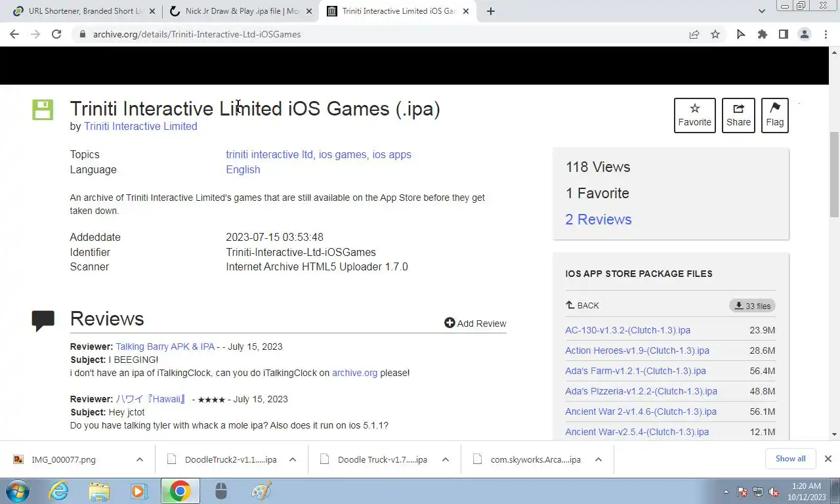840x504 pixels.
Task: Open the Chrome profile avatar
Action: 805,34
